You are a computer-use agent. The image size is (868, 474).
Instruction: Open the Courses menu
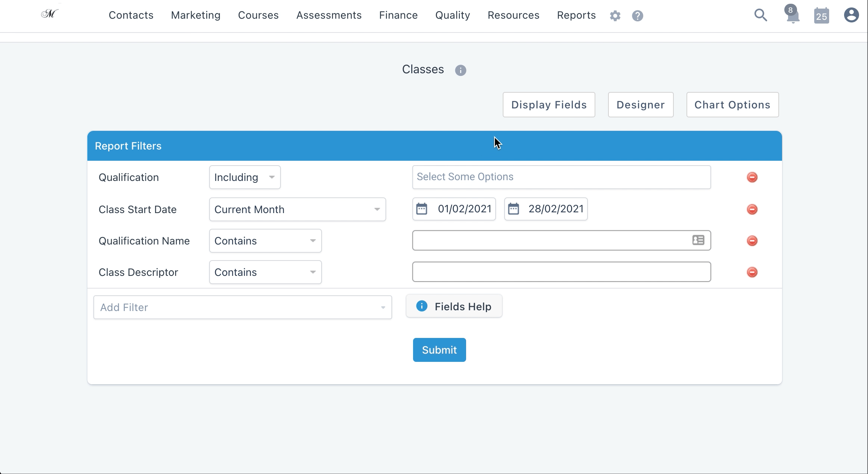click(258, 15)
